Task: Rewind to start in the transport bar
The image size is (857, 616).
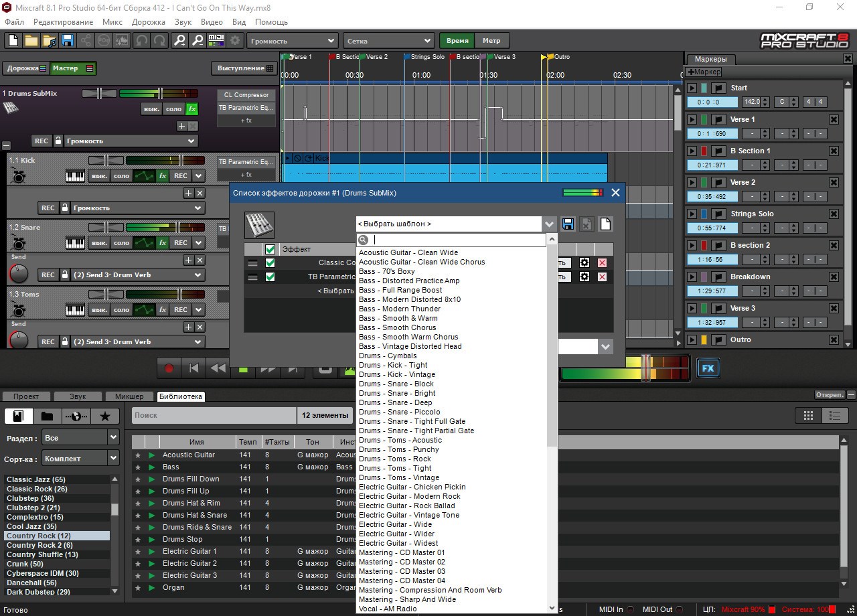Action: 193,368
